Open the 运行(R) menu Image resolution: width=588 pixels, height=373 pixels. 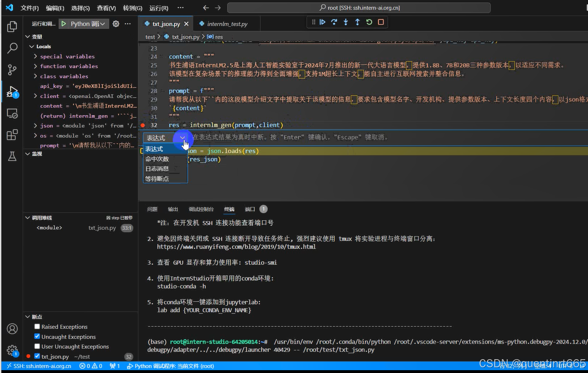point(159,8)
